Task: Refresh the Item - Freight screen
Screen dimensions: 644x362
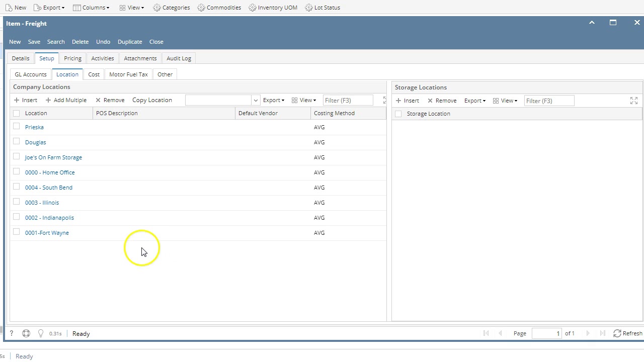Action: (627, 333)
